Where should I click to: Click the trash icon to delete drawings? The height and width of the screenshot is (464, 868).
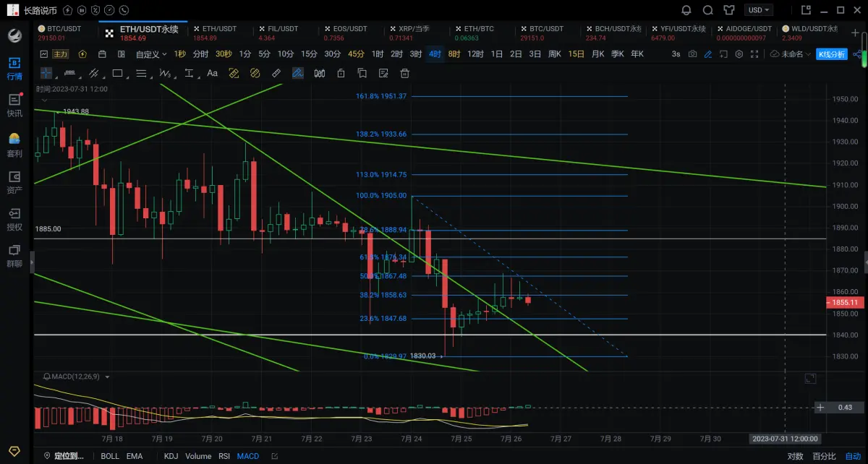pos(405,73)
